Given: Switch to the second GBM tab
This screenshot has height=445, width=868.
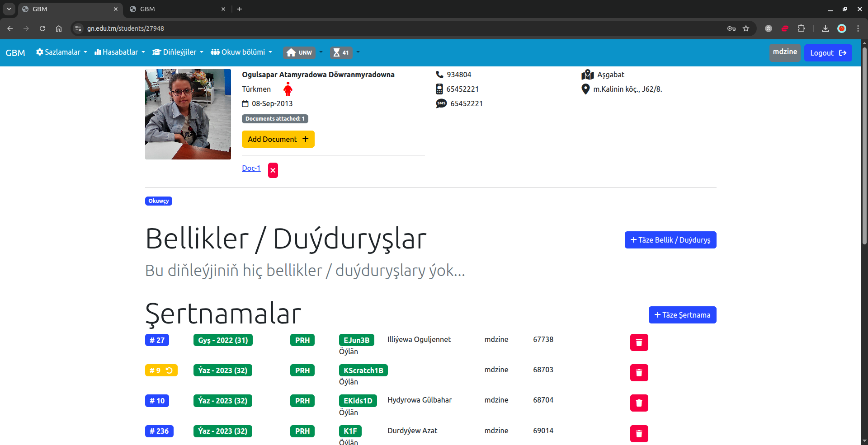Looking at the screenshot, I should tap(176, 9).
